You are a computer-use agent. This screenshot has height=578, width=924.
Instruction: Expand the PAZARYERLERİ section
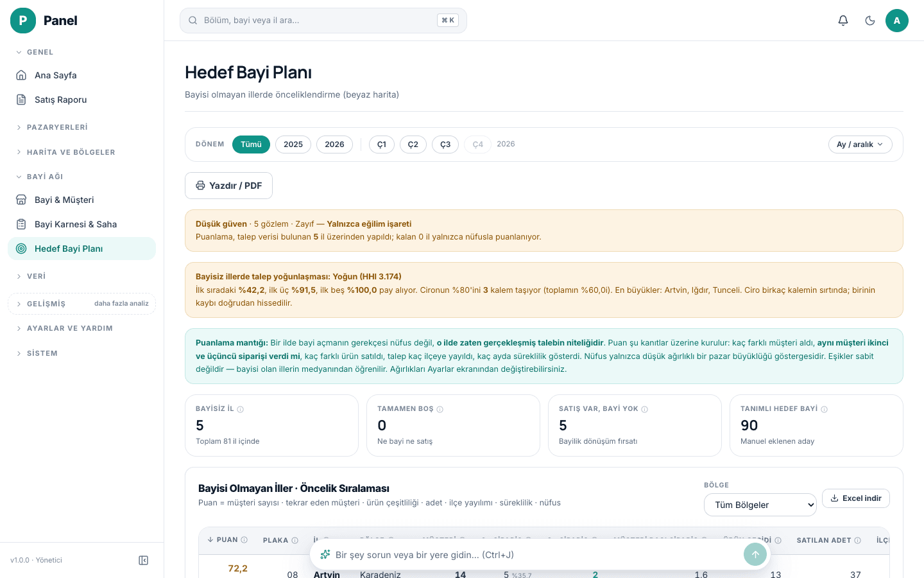click(x=81, y=127)
